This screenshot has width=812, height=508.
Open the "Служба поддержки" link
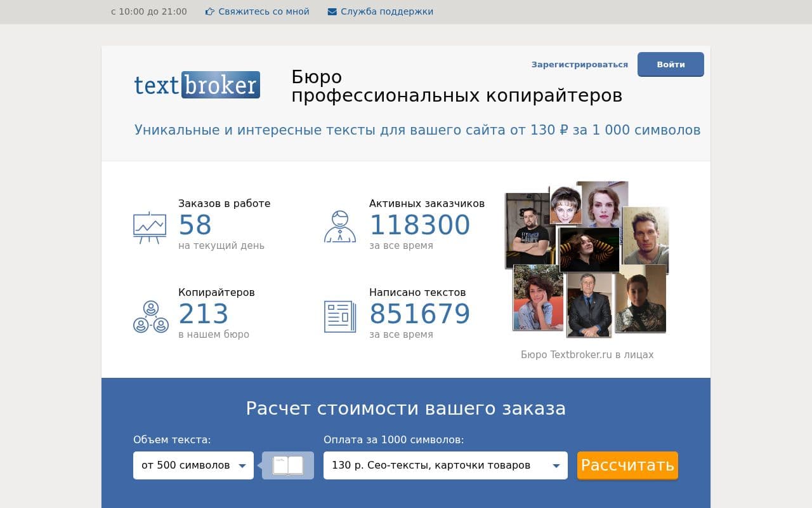point(387,11)
